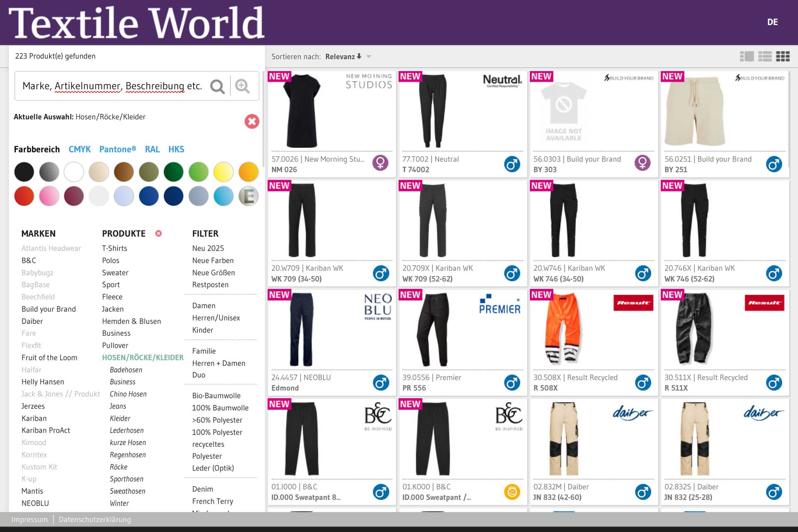
Task: Pick the red color swatch
Action: tap(24, 196)
